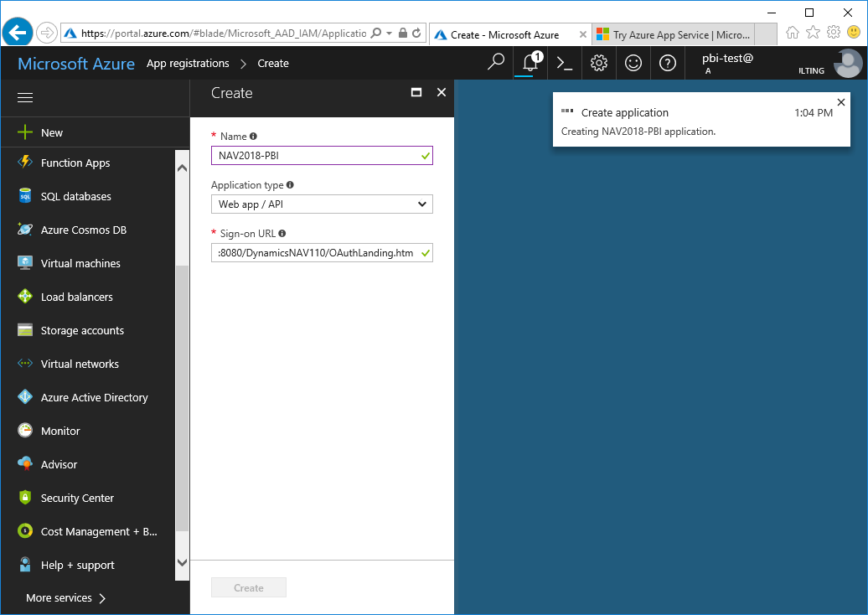Click the 1:04 PM notification timestamp
The height and width of the screenshot is (615, 868).
pyautogui.click(x=814, y=112)
